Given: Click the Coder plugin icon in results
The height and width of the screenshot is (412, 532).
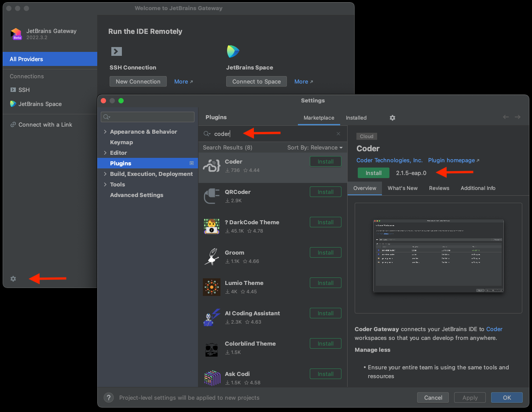Looking at the screenshot, I should click(212, 166).
